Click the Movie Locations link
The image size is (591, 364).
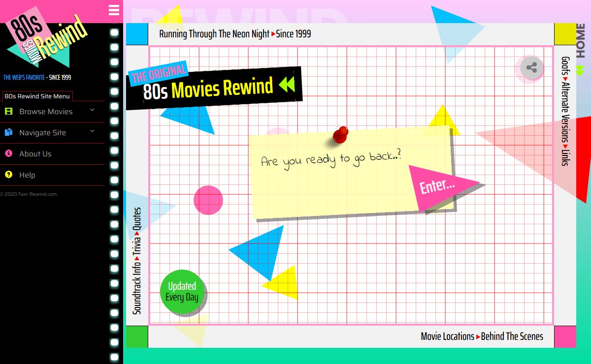[447, 336]
